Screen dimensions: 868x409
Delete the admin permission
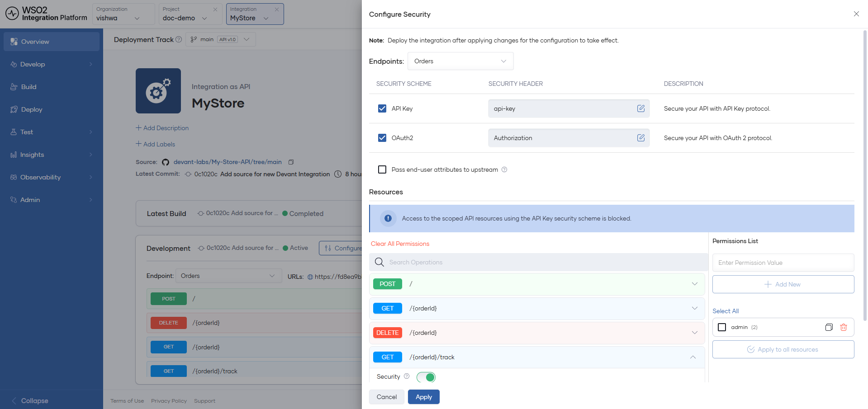[844, 327]
